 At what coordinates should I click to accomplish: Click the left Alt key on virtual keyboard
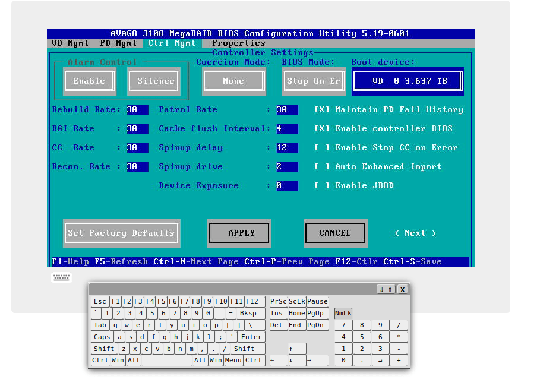tap(134, 361)
